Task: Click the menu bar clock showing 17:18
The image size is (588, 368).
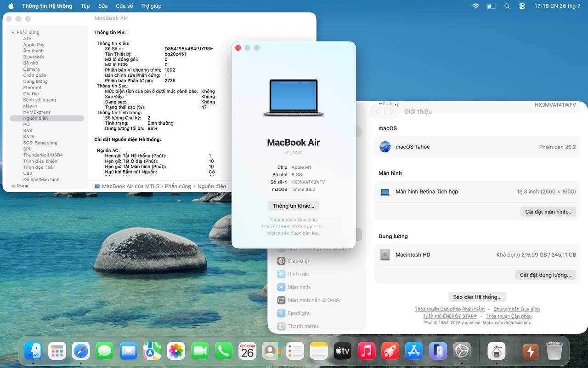Action: (x=557, y=6)
